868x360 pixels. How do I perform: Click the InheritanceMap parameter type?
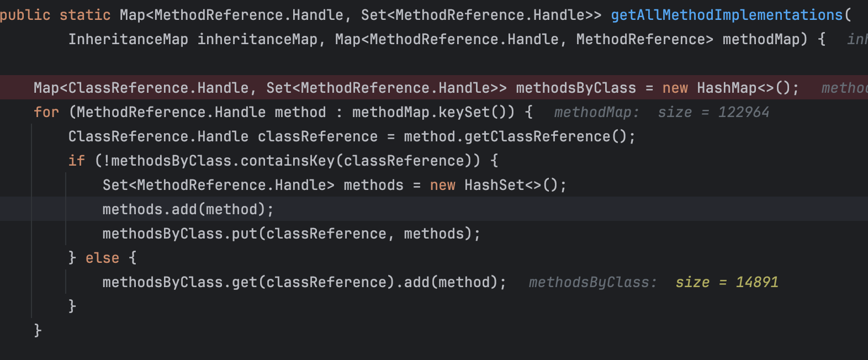tap(128, 40)
